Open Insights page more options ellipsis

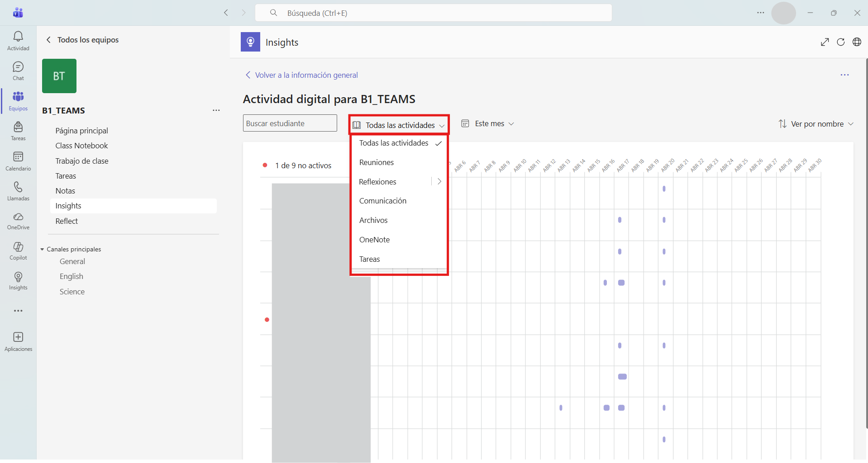point(844,75)
